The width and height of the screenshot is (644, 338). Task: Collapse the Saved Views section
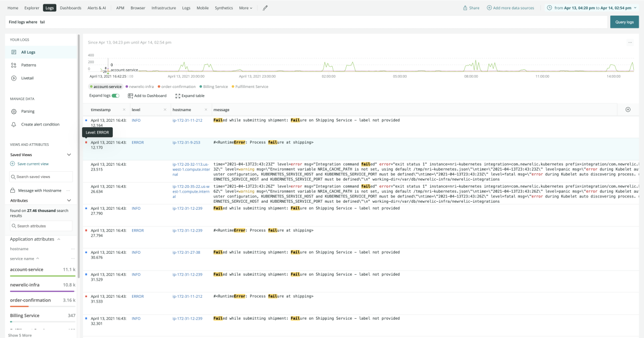(x=69, y=155)
